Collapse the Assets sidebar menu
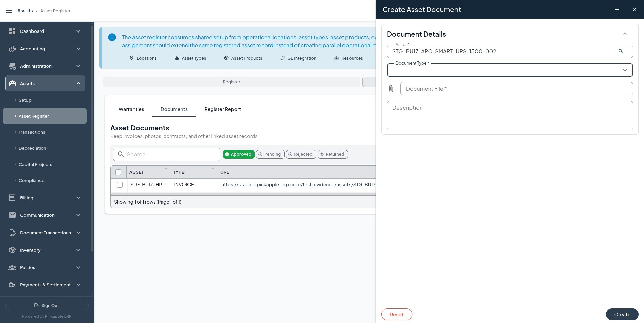This screenshot has height=323, width=644. click(78, 83)
